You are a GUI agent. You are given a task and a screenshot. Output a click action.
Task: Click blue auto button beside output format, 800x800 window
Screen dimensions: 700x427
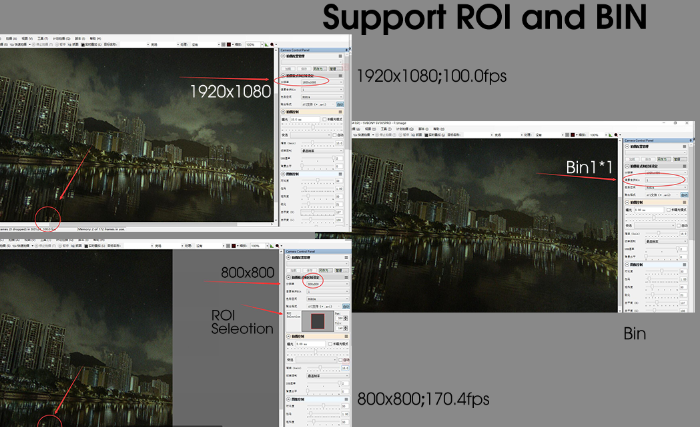[x=346, y=306]
